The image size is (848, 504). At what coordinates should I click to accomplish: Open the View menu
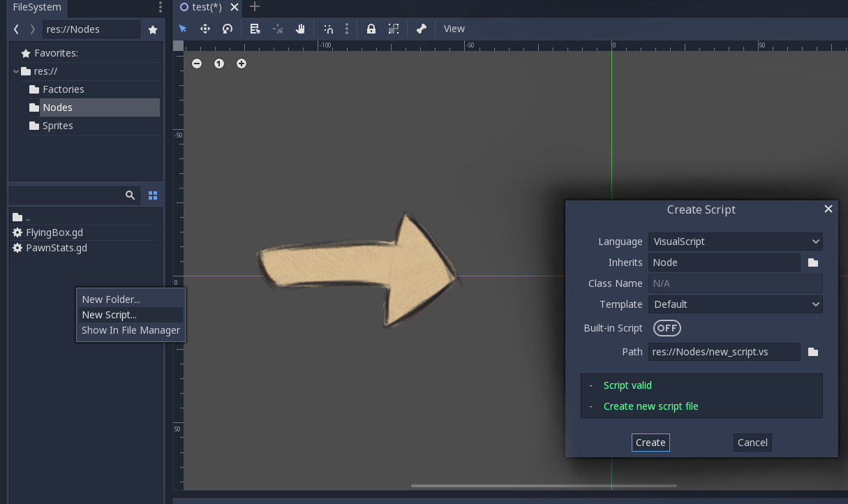(x=454, y=29)
